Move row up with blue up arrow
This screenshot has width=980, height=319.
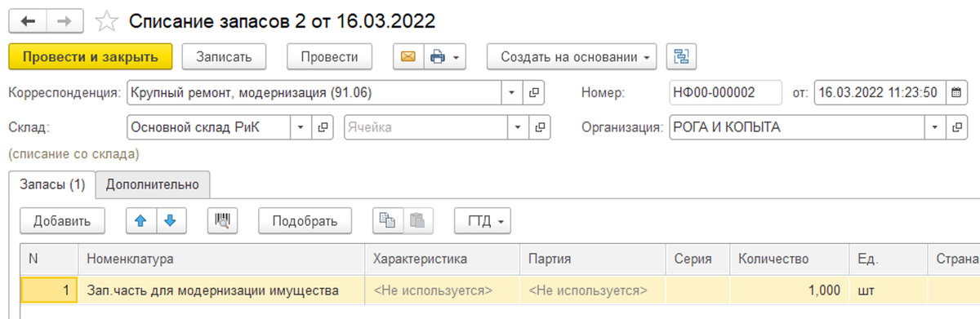pyautogui.click(x=140, y=220)
